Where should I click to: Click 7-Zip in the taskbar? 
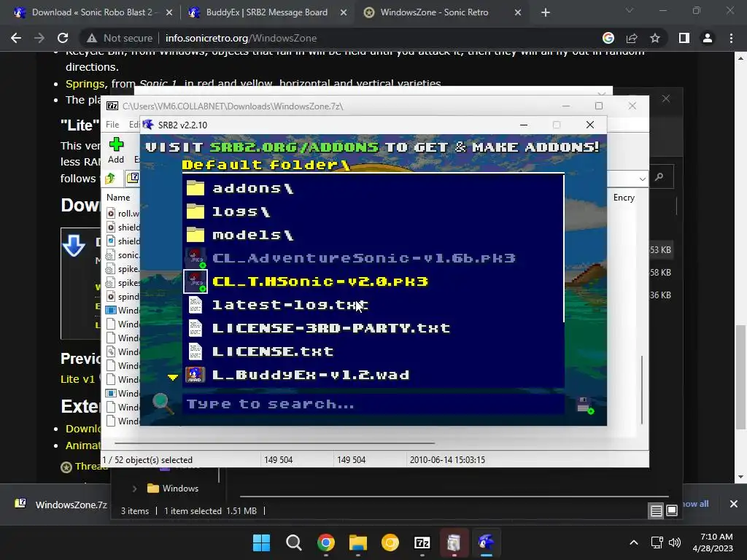[422, 542]
